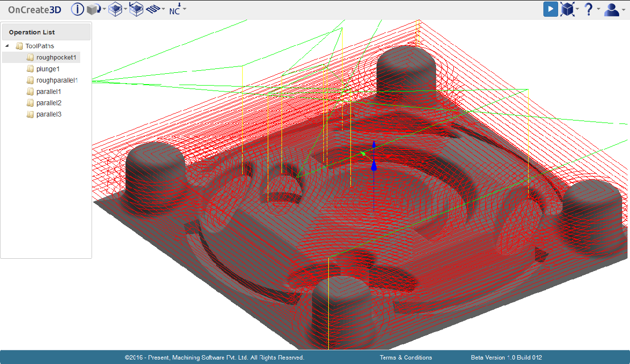Open the Terms & Conditions link
The width and height of the screenshot is (630, 364).
tap(406, 358)
